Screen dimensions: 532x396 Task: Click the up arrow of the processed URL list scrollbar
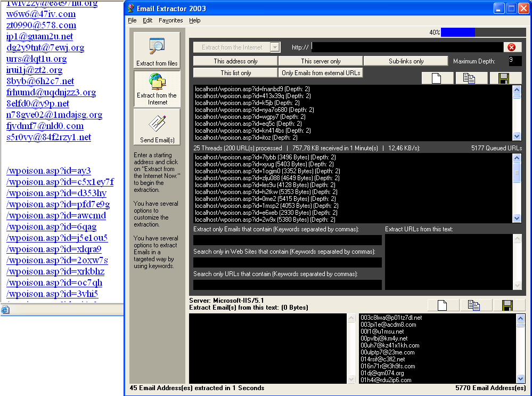click(517, 158)
